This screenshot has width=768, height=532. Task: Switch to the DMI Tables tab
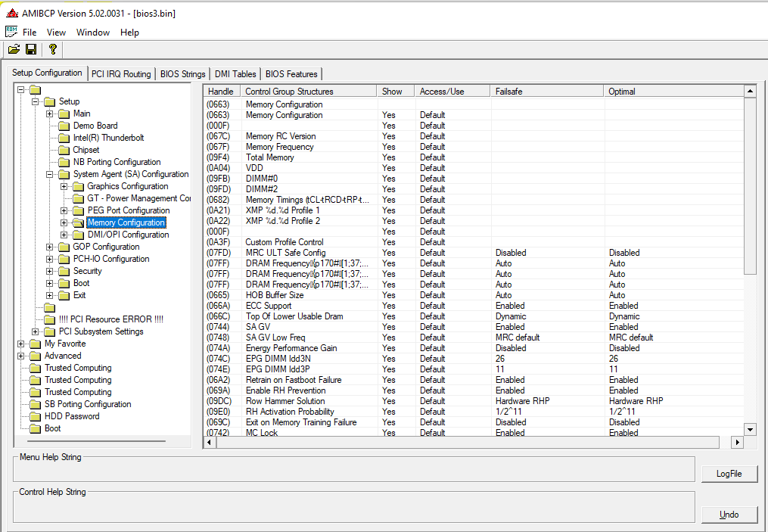[x=235, y=74]
